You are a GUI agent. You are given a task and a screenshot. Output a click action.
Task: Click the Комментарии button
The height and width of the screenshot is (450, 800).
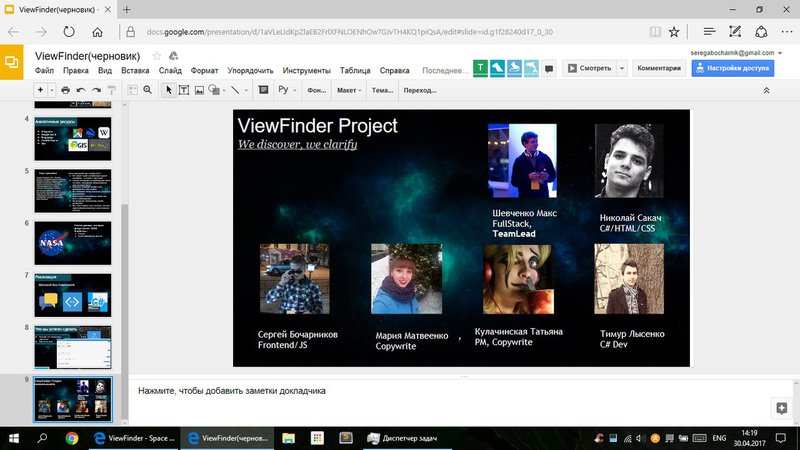659,68
